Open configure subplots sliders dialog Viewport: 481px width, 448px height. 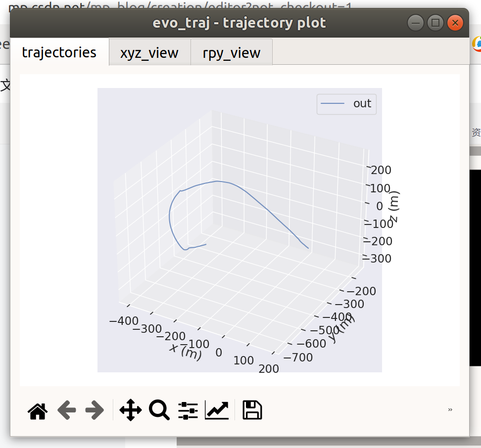[x=188, y=410]
